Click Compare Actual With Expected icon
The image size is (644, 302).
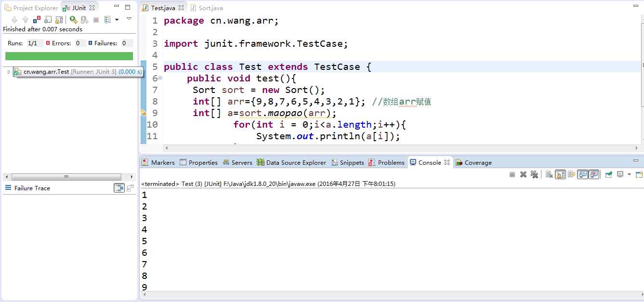(131, 188)
